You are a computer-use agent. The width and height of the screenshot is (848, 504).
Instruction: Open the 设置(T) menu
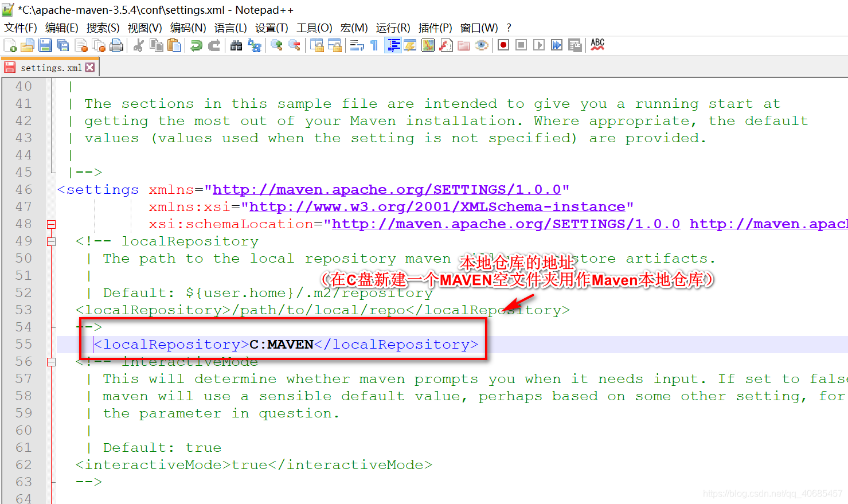click(x=272, y=28)
